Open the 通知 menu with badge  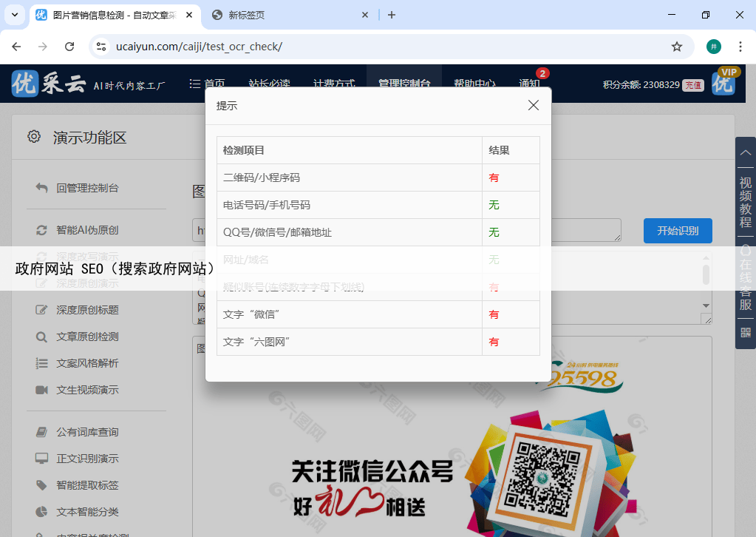pyautogui.click(x=530, y=84)
